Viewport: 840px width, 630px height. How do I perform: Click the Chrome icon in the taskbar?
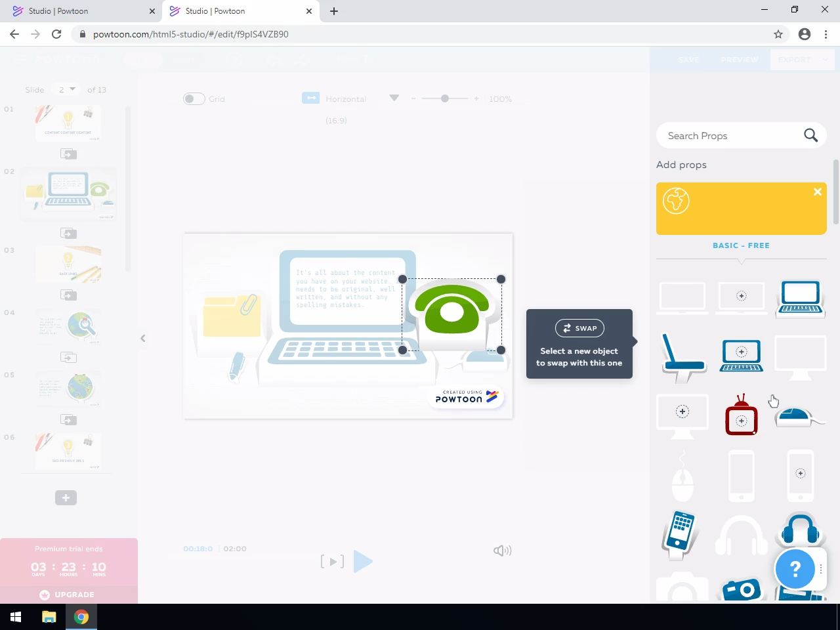(x=81, y=617)
